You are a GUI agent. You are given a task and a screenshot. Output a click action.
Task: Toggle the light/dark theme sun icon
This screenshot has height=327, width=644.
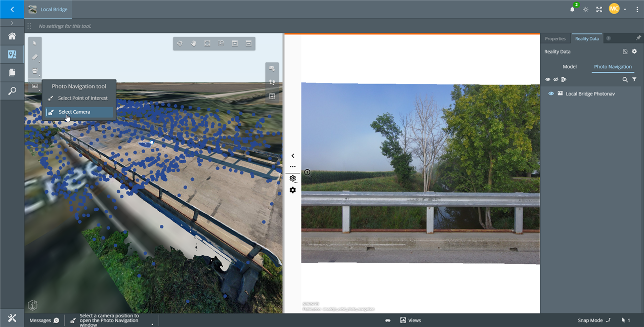tap(586, 9)
